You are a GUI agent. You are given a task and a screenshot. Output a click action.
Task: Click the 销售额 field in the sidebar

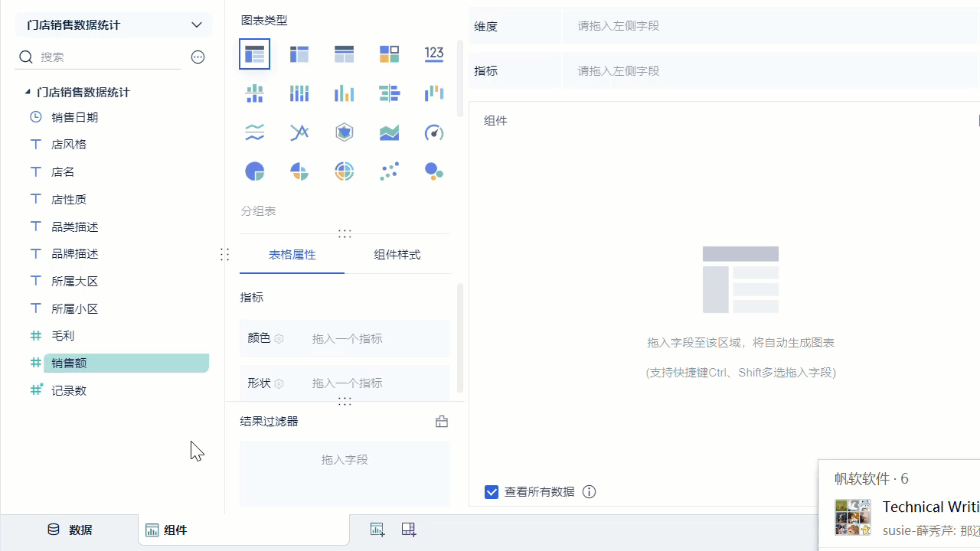(x=68, y=362)
